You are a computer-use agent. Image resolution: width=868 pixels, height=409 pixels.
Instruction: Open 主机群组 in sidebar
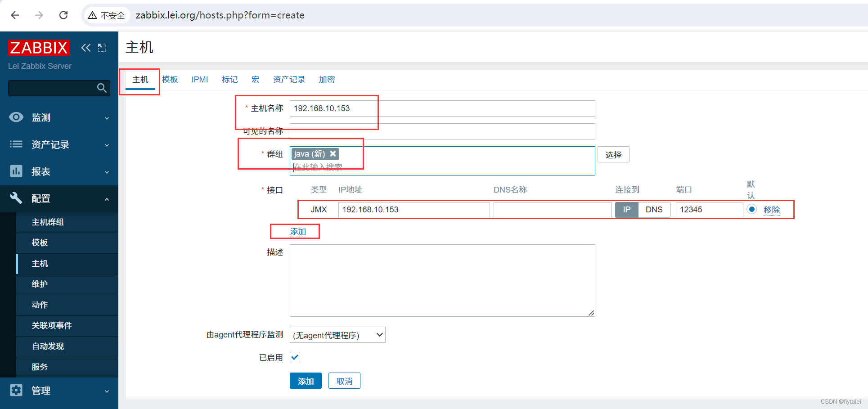67,222
